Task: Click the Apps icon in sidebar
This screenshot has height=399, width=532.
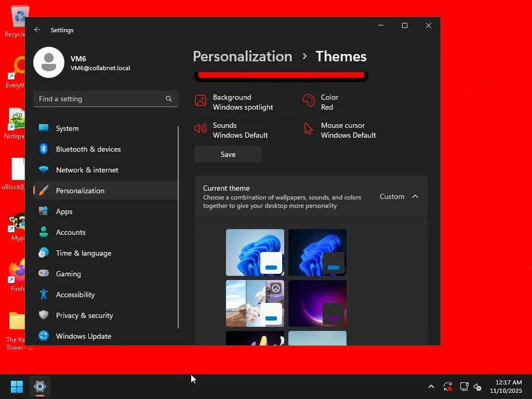Action: [44, 211]
